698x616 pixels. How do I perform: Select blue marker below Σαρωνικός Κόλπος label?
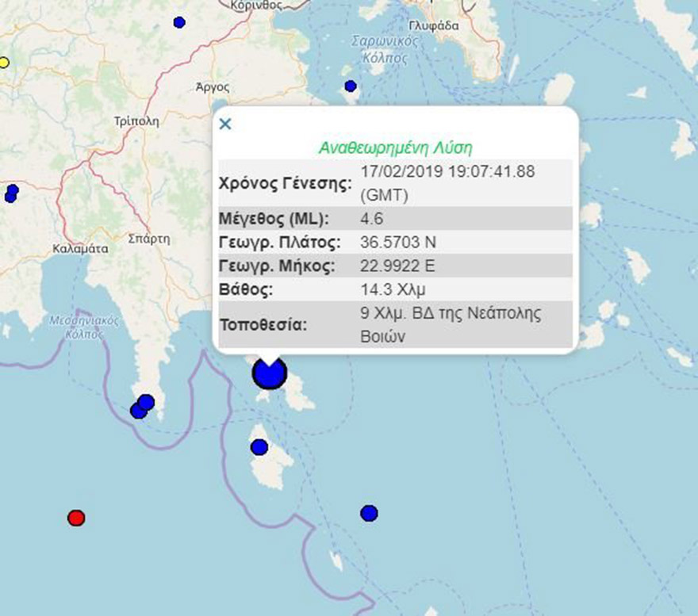[x=351, y=86]
